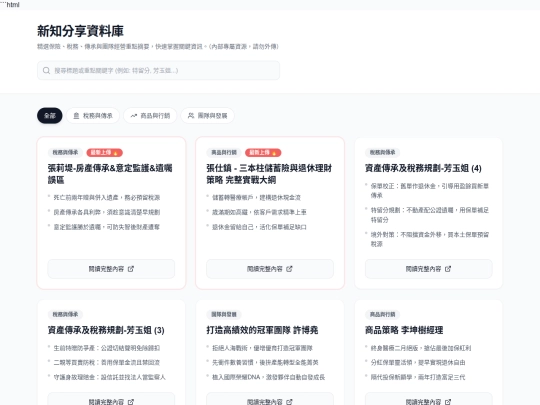Click external-link icon on 商品策略 card button
Viewport: 540px width, 405px height.
448,402
